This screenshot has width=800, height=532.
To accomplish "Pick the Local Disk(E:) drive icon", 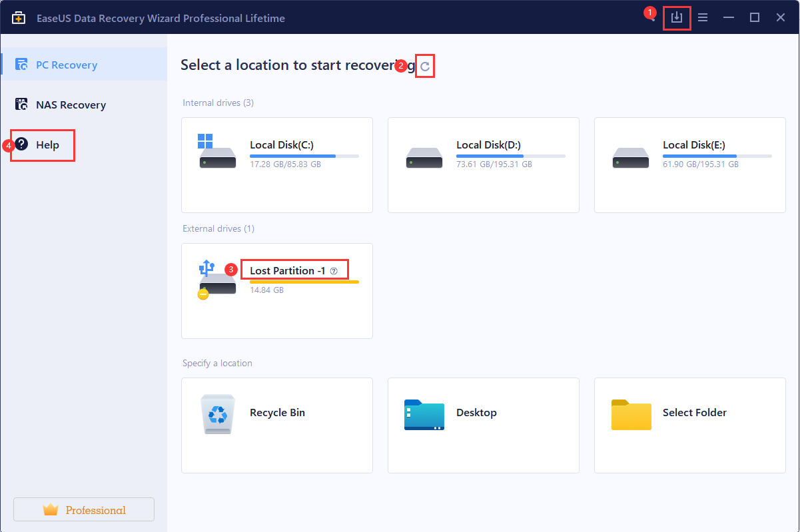I will click(630, 158).
